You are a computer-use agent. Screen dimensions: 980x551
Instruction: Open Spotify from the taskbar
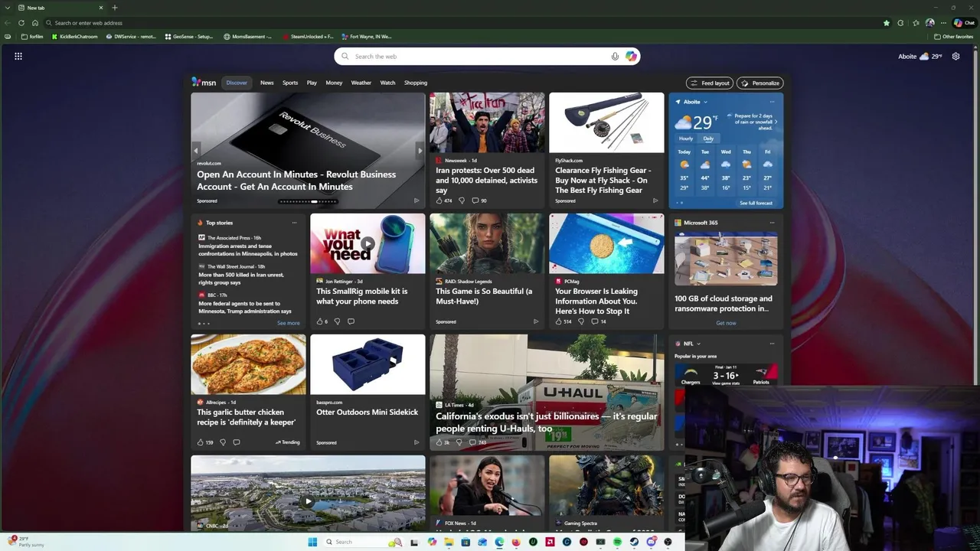tap(618, 542)
